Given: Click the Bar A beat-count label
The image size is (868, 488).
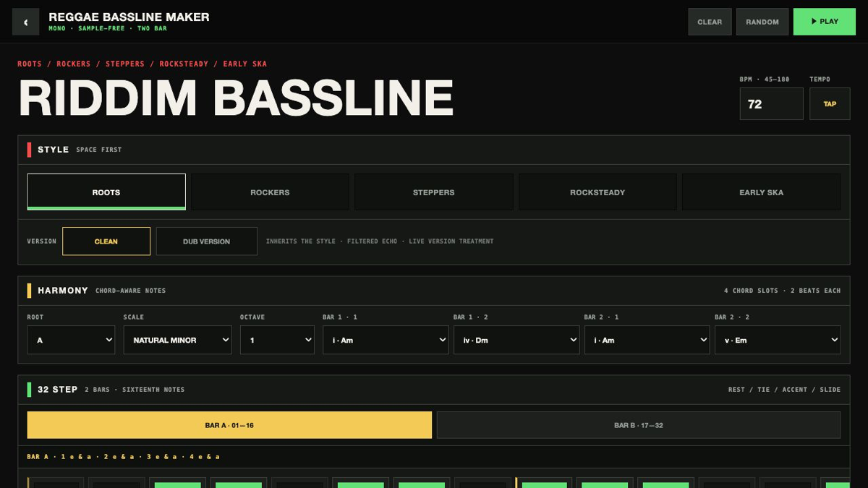Looking at the screenshot, I should click(124, 457).
